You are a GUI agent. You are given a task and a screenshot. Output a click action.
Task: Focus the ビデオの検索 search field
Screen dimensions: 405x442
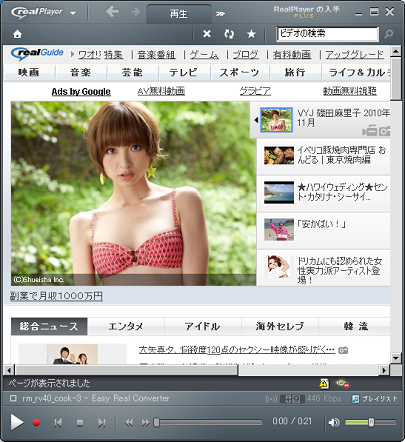pyautogui.click(x=327, y=34)
